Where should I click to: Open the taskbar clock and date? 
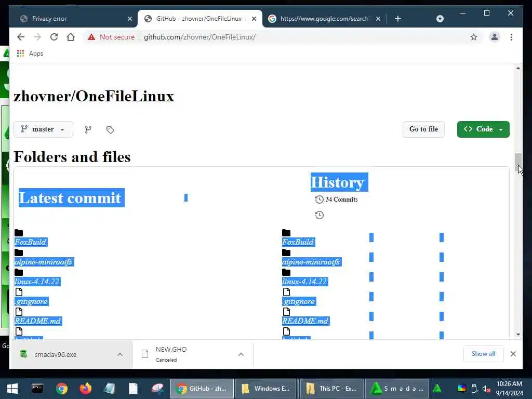[x=509, y=389]
